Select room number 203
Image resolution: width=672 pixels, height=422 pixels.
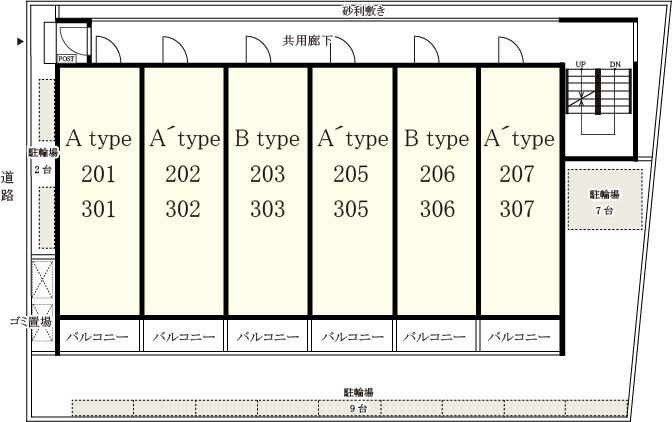click(x=267, y=174)
